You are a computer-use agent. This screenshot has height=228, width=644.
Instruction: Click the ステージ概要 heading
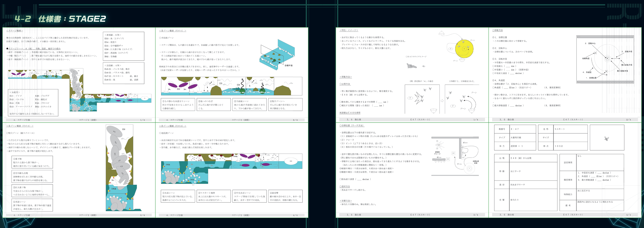point(15,31)
